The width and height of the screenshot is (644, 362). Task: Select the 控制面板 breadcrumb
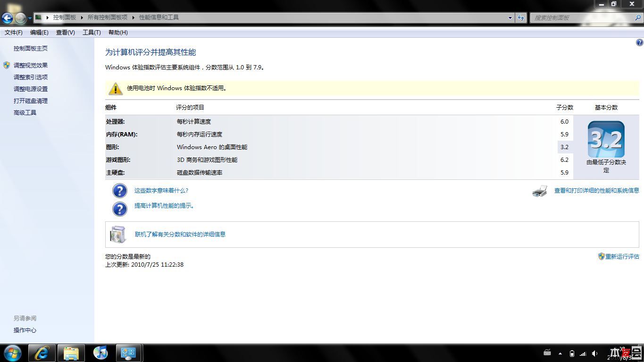[65, 17]
